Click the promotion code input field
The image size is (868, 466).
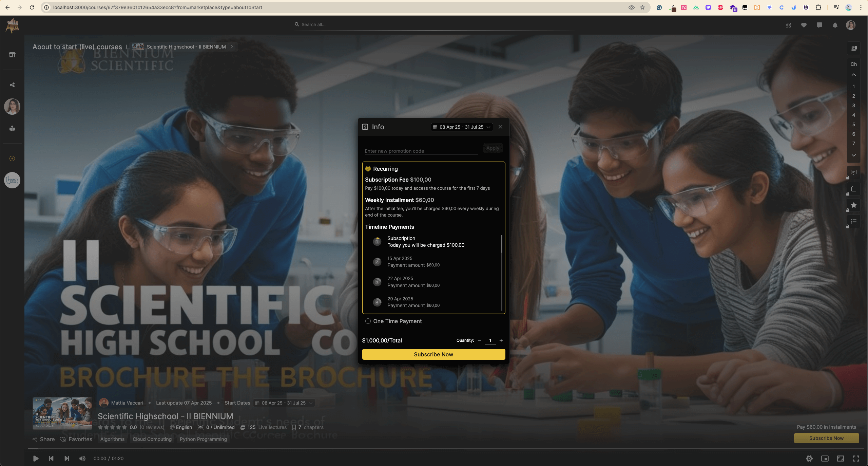pos(421,151)
